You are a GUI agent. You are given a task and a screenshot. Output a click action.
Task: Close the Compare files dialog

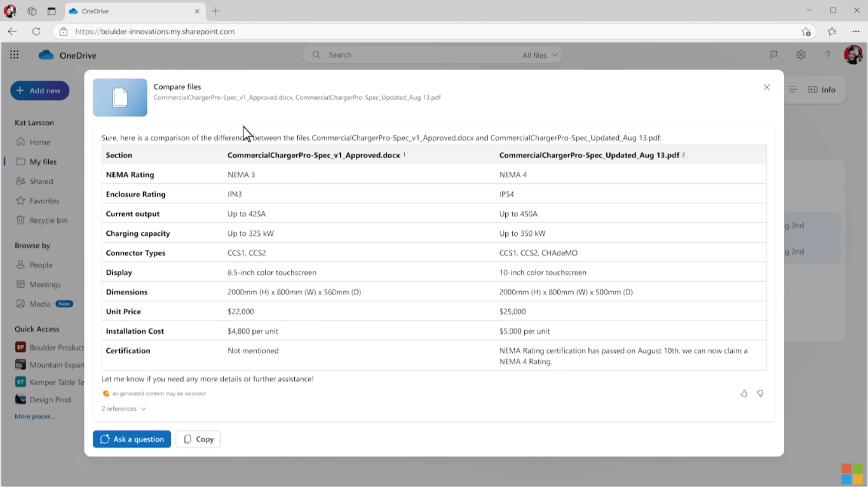click(766, 87)
